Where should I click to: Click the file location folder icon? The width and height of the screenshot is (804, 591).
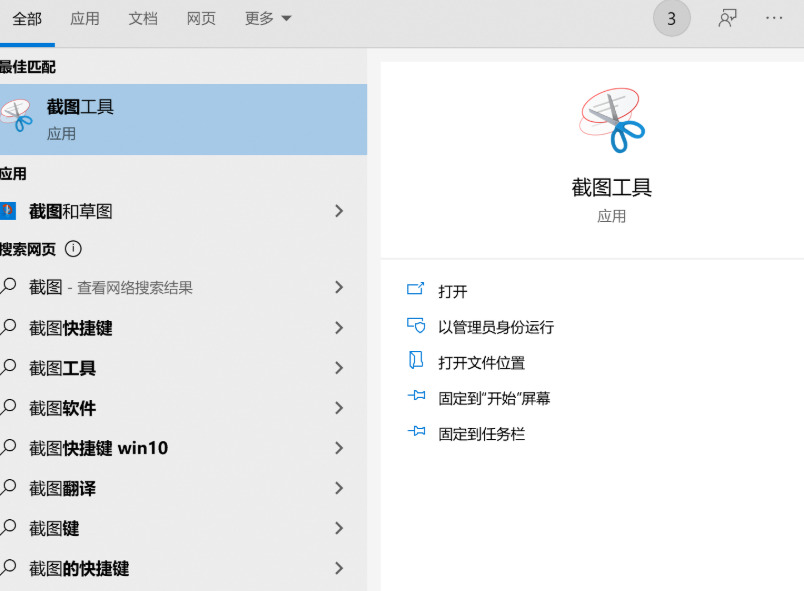click(416, 360)
